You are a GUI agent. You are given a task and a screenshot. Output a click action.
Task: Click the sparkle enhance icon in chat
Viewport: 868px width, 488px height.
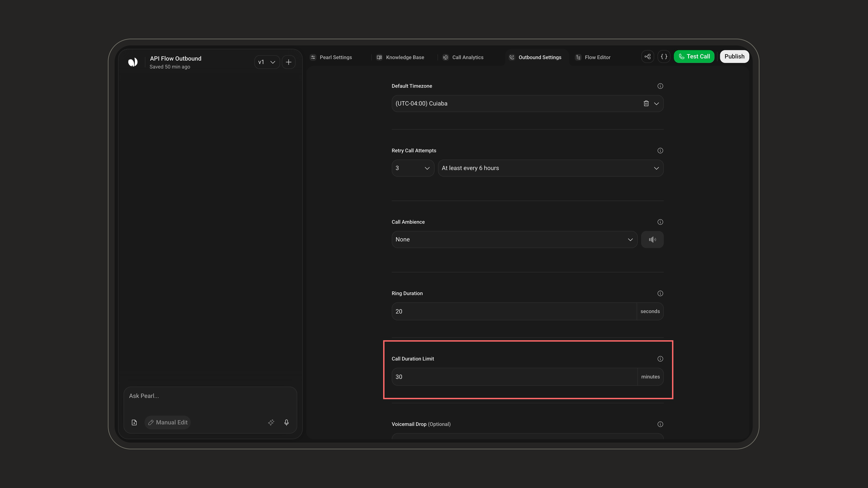click(271, 422)
